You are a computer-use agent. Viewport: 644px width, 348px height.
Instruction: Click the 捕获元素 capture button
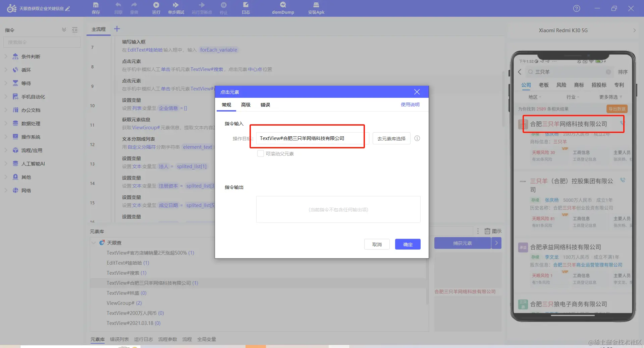click(x=463, y=243)
